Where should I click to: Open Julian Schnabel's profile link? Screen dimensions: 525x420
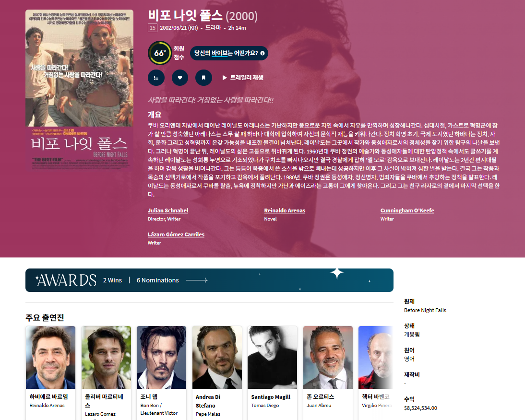[168, 210]
